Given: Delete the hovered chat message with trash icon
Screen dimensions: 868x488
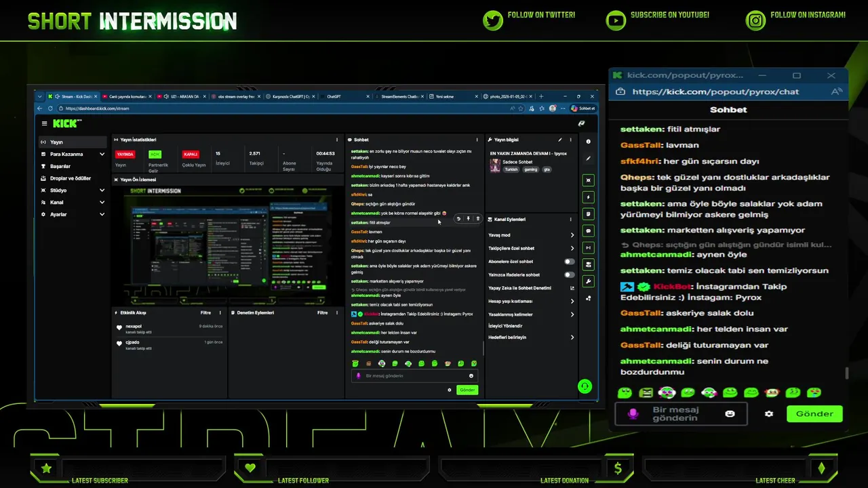Looking at the screenshot, I should pyautogui.click(x=477, y=219).
